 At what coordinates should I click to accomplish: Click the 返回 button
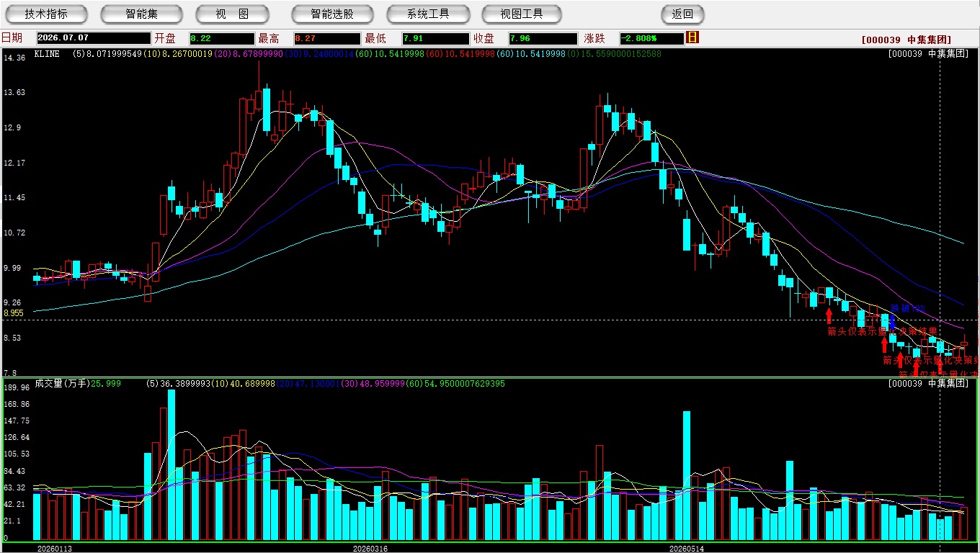pos(682,14)
